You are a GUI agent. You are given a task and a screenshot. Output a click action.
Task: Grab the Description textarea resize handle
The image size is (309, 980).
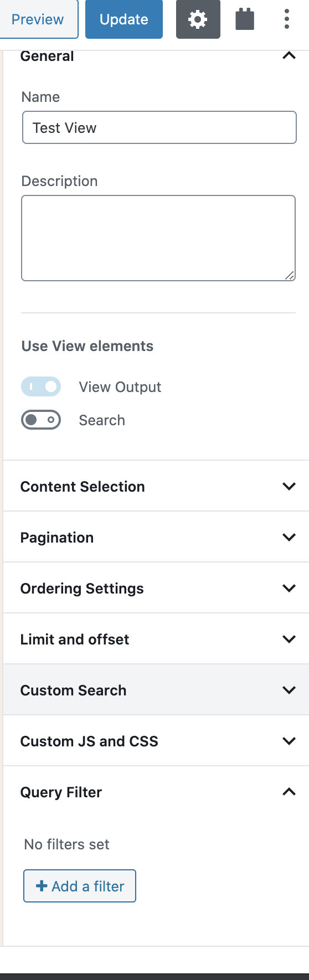(x=290, y=275)
